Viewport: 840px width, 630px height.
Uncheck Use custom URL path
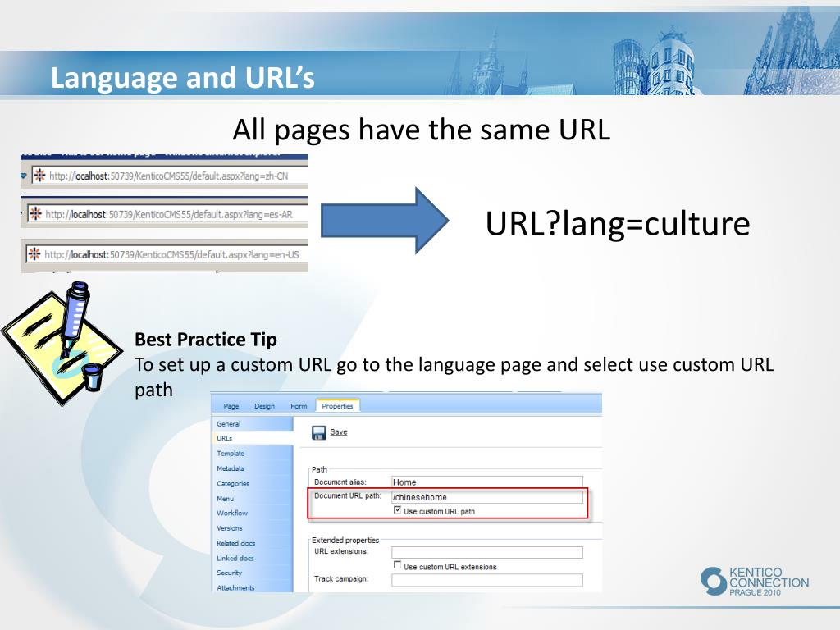click(x=398, y=510)
